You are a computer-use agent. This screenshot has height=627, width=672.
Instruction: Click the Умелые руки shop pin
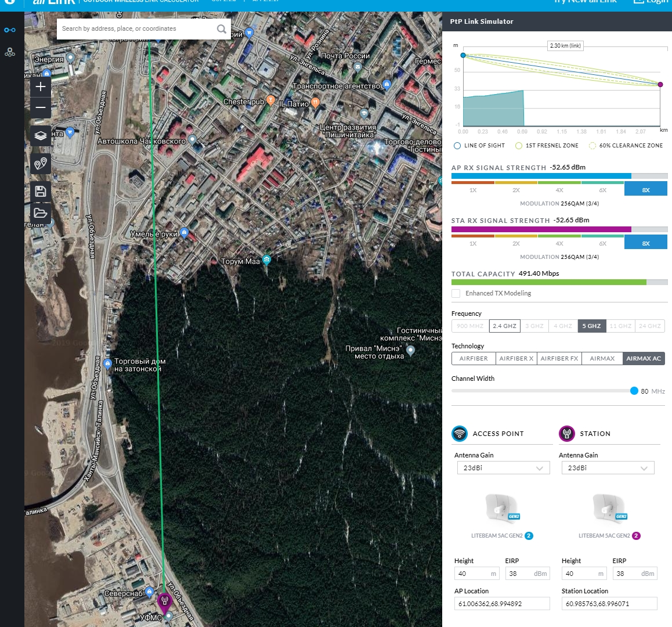(185, 232)
